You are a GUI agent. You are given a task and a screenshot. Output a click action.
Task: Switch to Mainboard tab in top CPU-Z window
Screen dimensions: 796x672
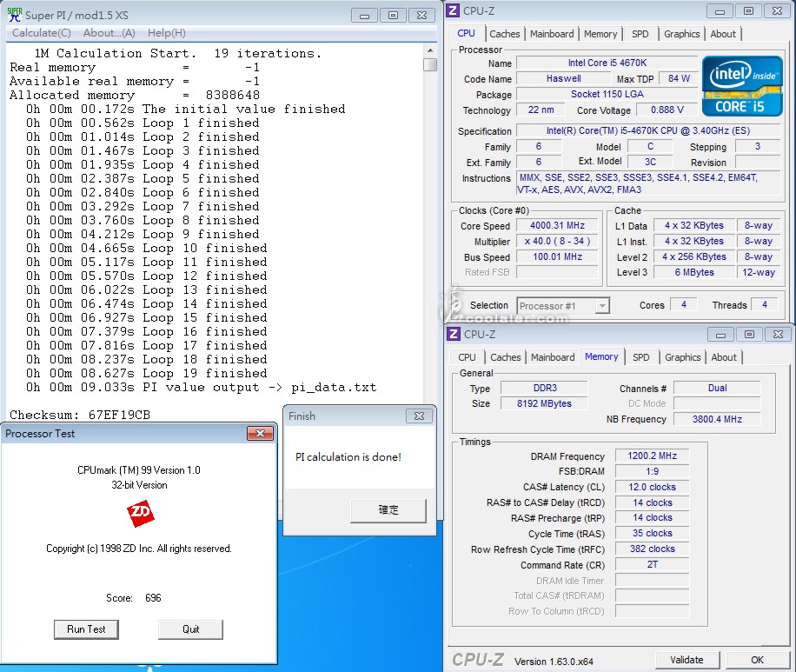point(552,34)
